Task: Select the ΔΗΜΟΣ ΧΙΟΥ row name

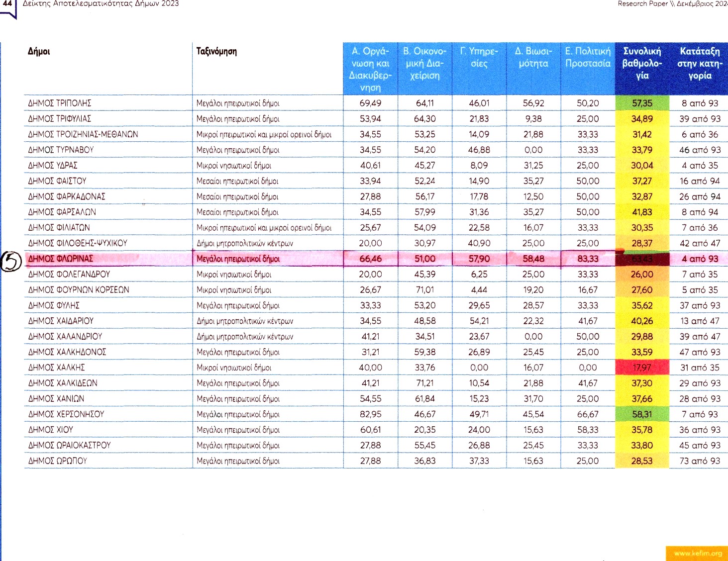Action: pos(50,430)
